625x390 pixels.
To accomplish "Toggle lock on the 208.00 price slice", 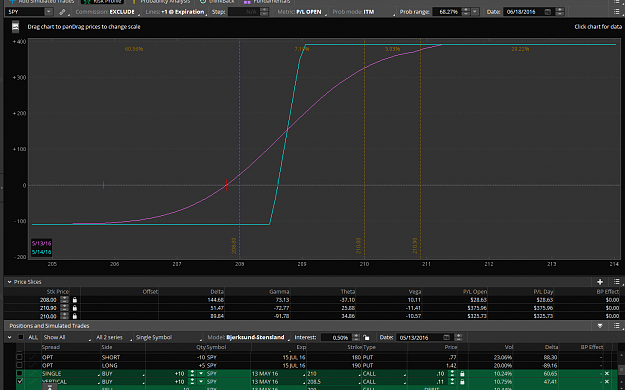I will (75, 299).
